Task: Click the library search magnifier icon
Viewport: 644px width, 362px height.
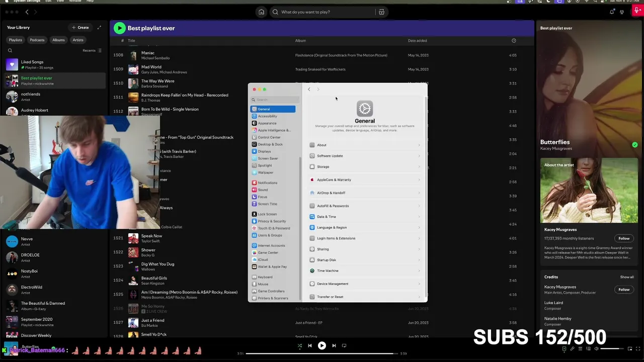Action: [x=10, y=50]
